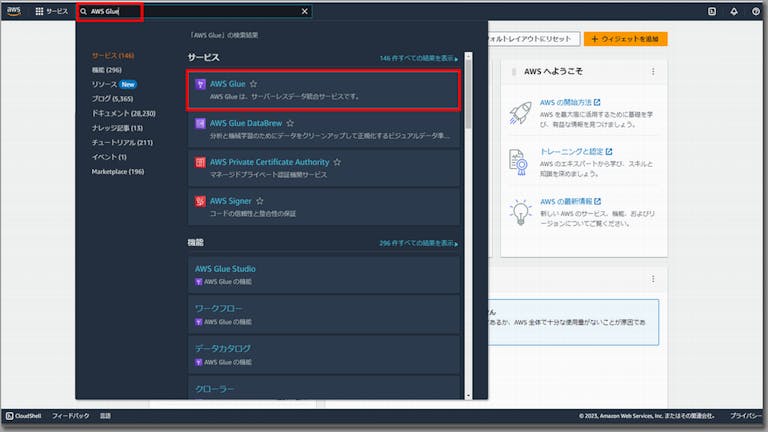Click the AWS Private Certificate Authority icon
The image size is (768, 432).
[200, 162]
